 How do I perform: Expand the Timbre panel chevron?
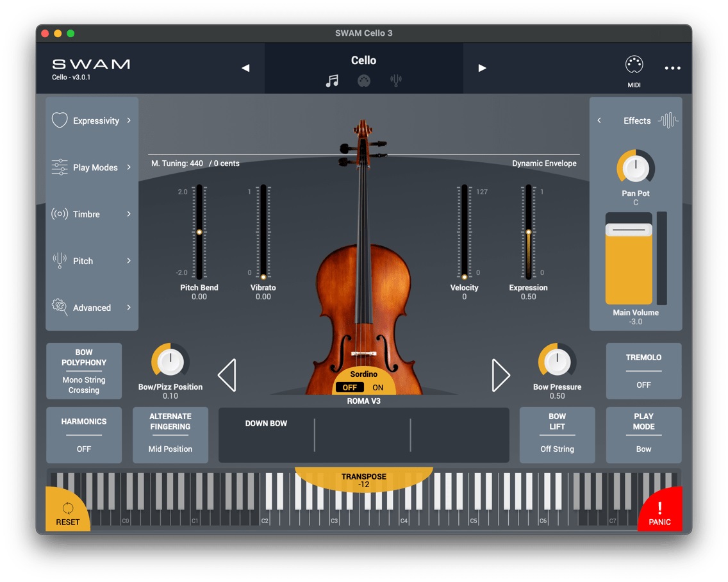point(129,213)
